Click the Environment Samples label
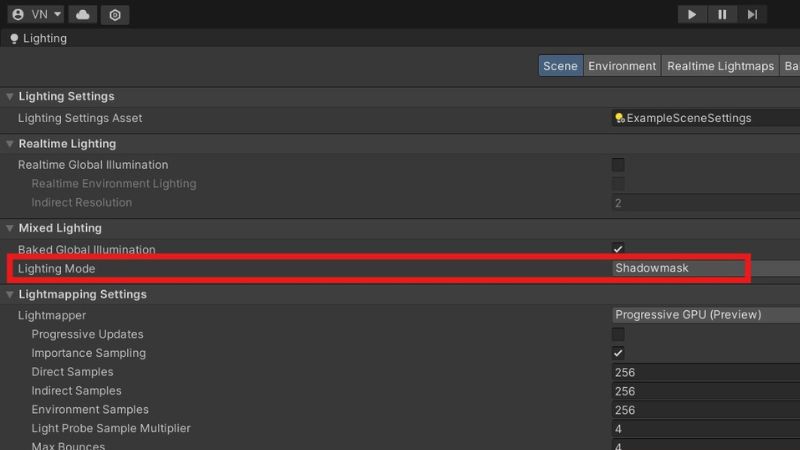This screenshot has height=450, width=800. (x=90, y=410)
